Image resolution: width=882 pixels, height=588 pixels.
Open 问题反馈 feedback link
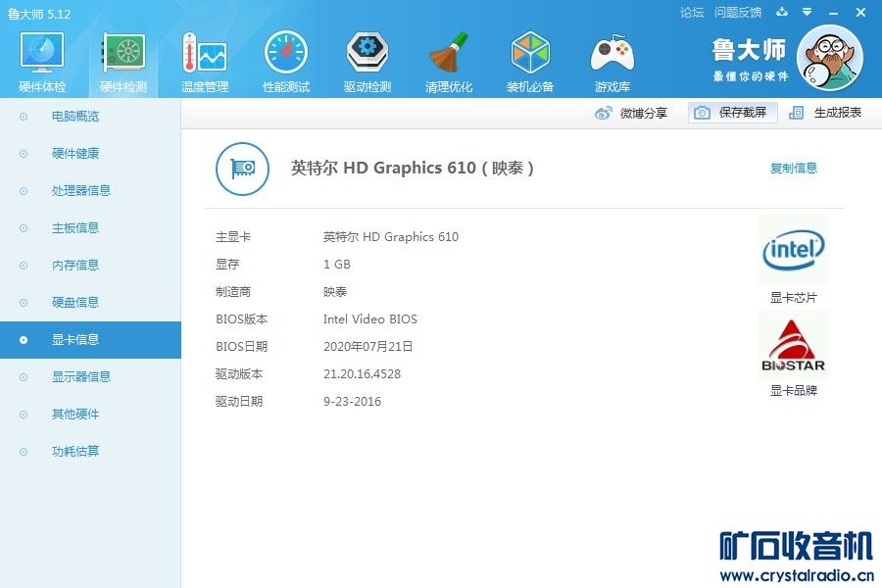pyautogui.click(x=737, y=13)
